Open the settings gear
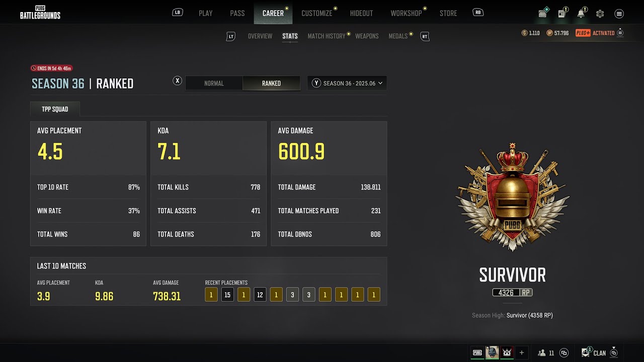Viewport: 644px width, 362px height. point(600,14)
